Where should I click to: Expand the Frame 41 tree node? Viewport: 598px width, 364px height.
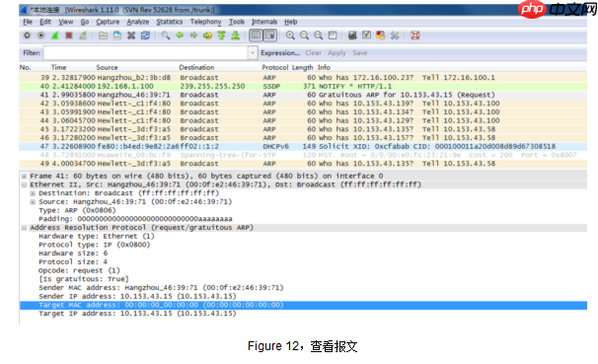click(x=24, y=177)
